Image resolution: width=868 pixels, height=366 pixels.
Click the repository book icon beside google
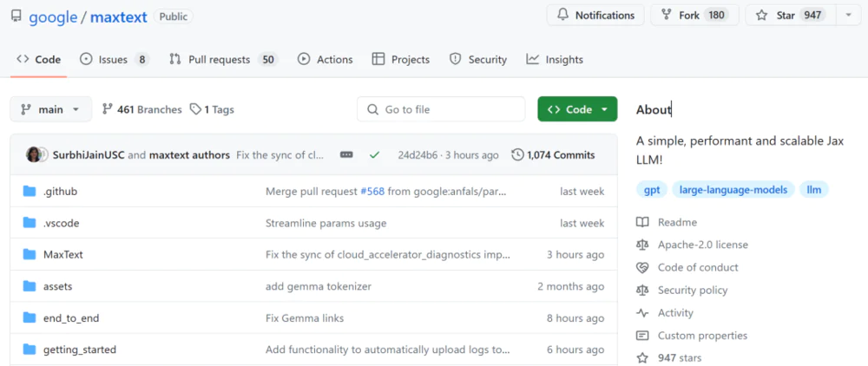[16, 16]
